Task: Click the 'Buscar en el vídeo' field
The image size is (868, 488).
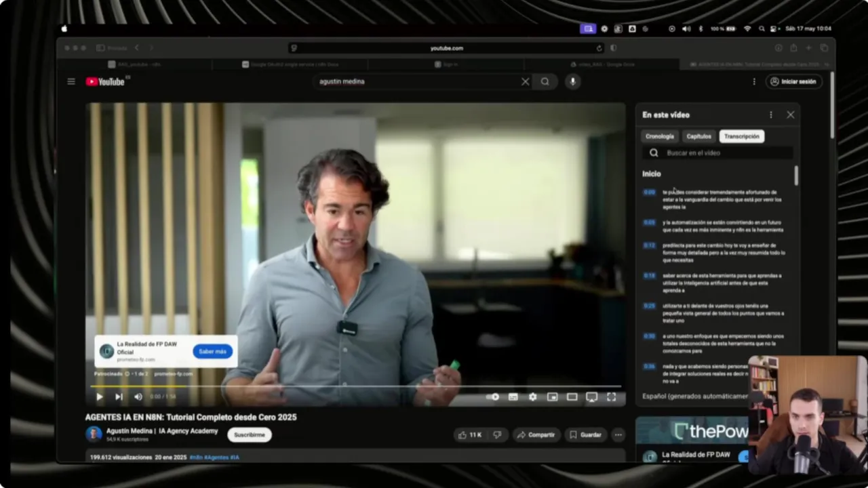Action: tap(718, 153)
